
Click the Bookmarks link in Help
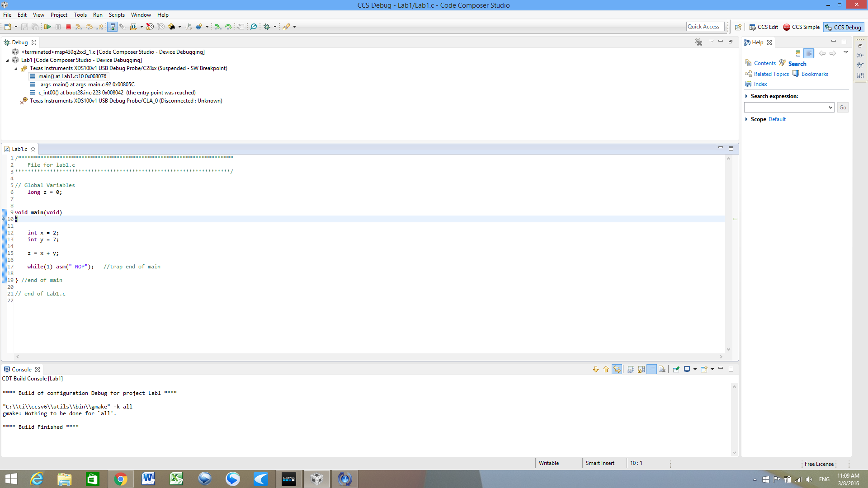[815, 74]
